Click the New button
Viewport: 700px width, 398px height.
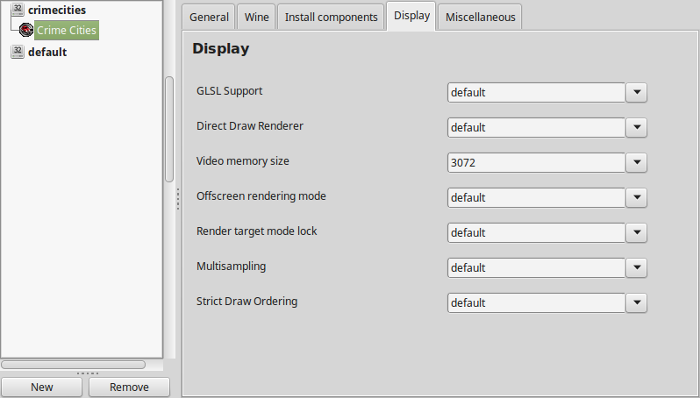coord(42,387)
